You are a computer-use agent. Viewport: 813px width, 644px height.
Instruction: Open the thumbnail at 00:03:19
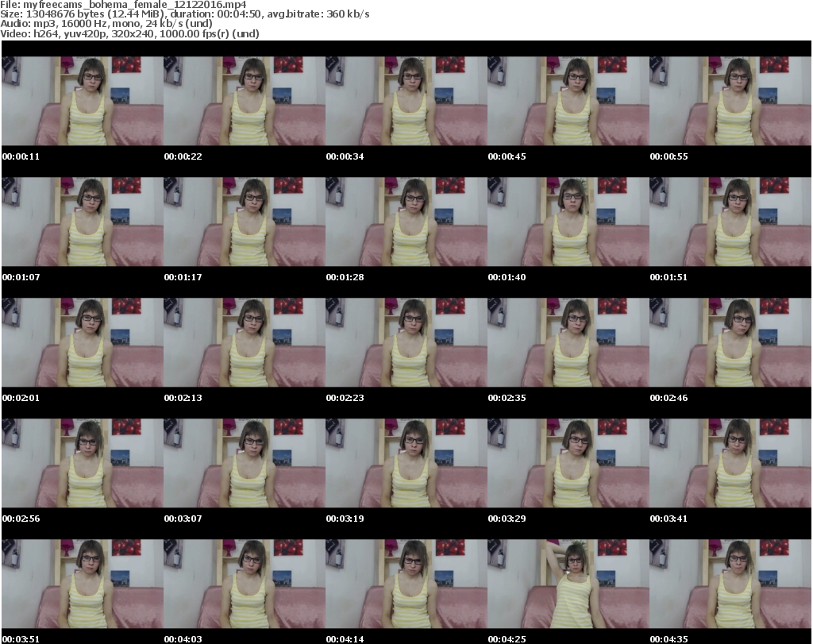[406, 463]
